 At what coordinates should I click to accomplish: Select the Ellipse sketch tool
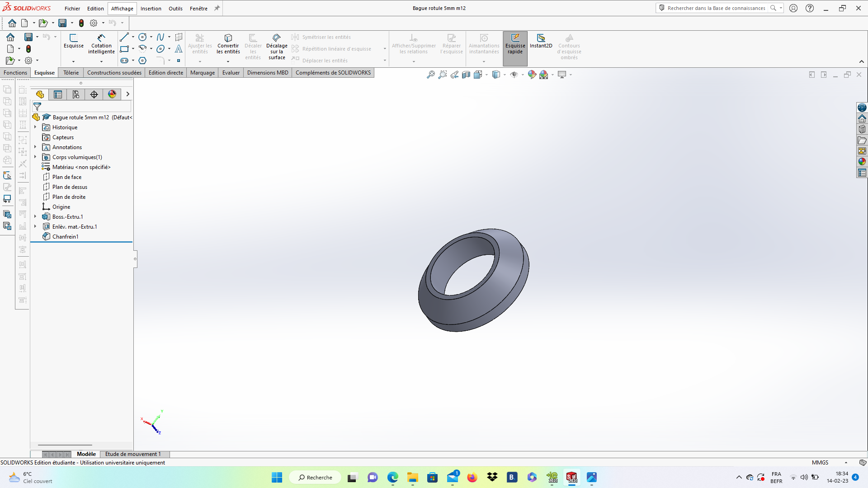pyautogui.click(x=160, y=49)
